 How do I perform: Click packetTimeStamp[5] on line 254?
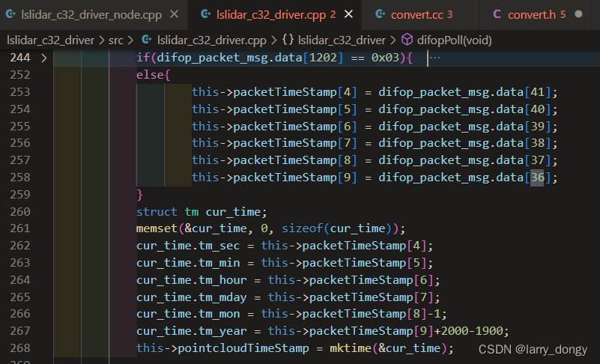(295, 109)
